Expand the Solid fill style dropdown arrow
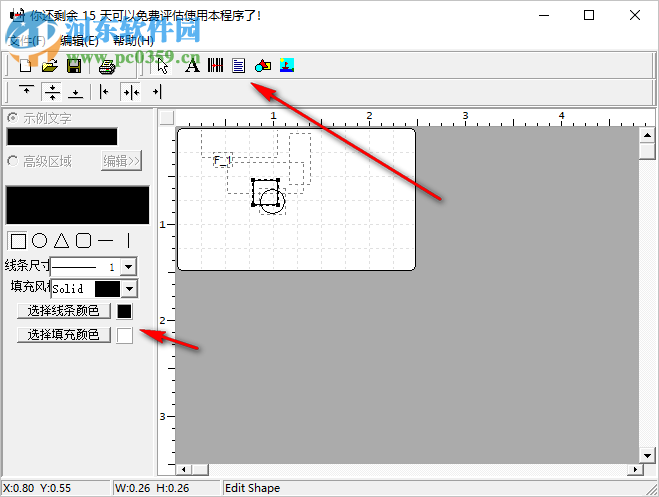Image resolution: width=659 pixels, height=497 pixels. point(129,289)
